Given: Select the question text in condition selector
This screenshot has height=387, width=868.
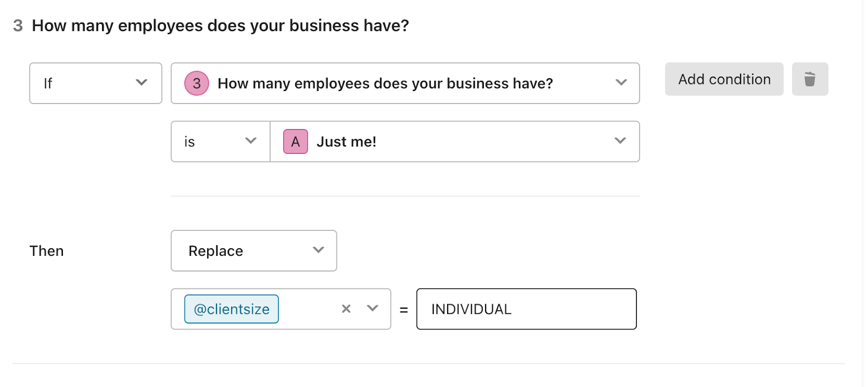Looking at the screenshot, I should coord(385,83).
